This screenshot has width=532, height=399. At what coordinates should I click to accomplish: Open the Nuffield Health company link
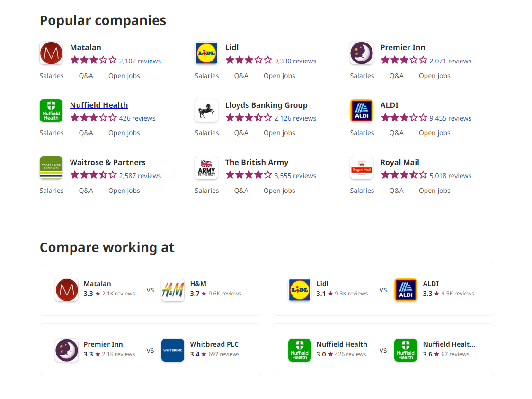99,105
